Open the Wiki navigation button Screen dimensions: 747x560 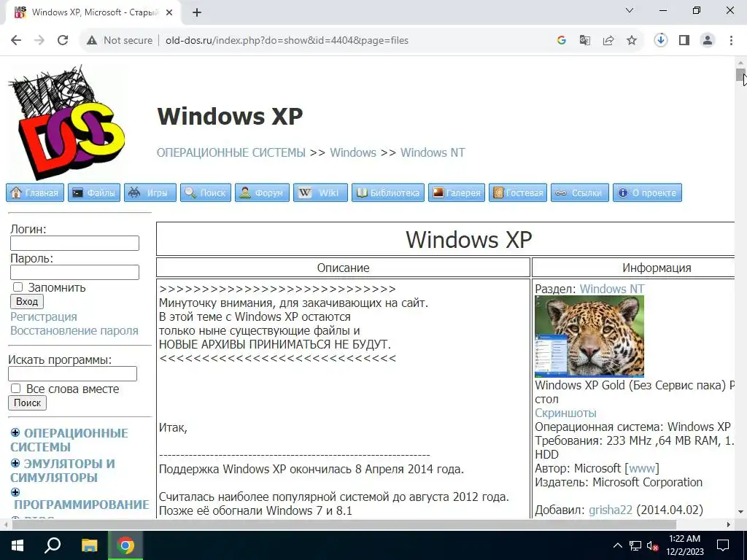321,192
